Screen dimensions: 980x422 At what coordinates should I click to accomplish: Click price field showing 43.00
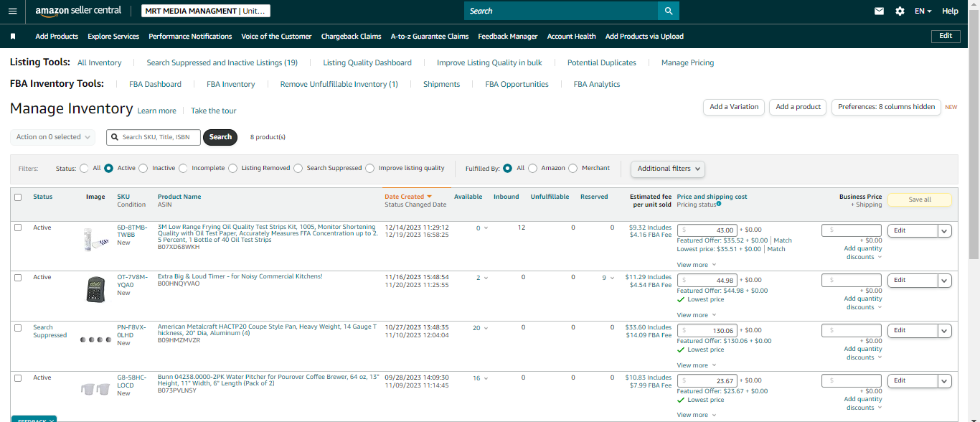tap(707, 230)
